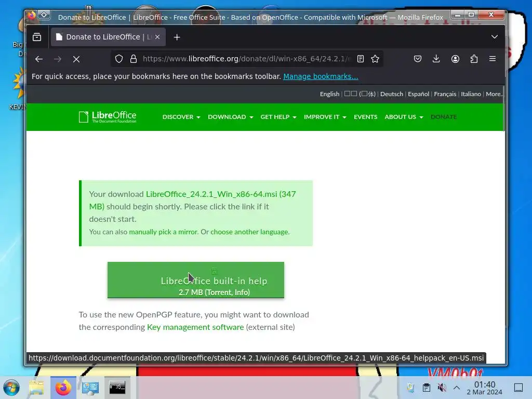Open tracking protection shield icon
This screenshot has height=399, width=532.
pos(119,59)
